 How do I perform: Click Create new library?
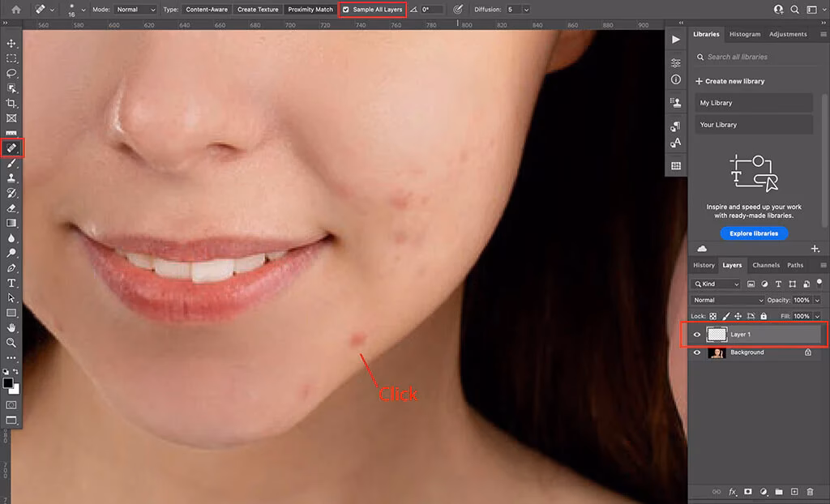click(x=734, y=81)
